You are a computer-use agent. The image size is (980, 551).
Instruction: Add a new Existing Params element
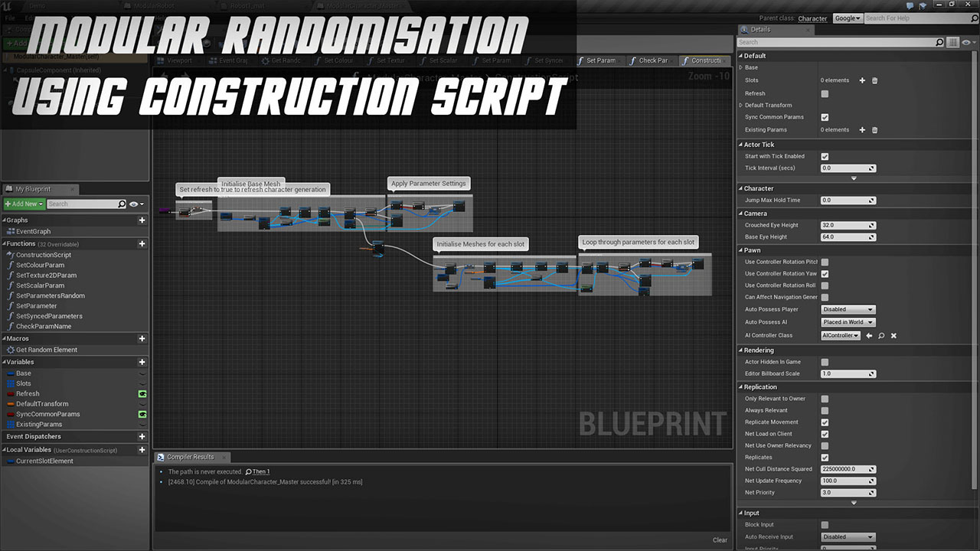pyautogui.click(x=862, y=130)
